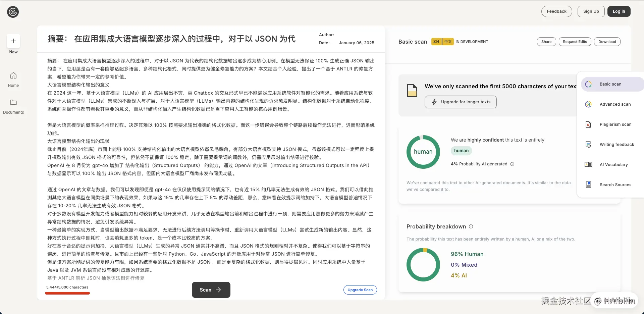Click the 96% Human donut chart

click(x=423, y=265)
